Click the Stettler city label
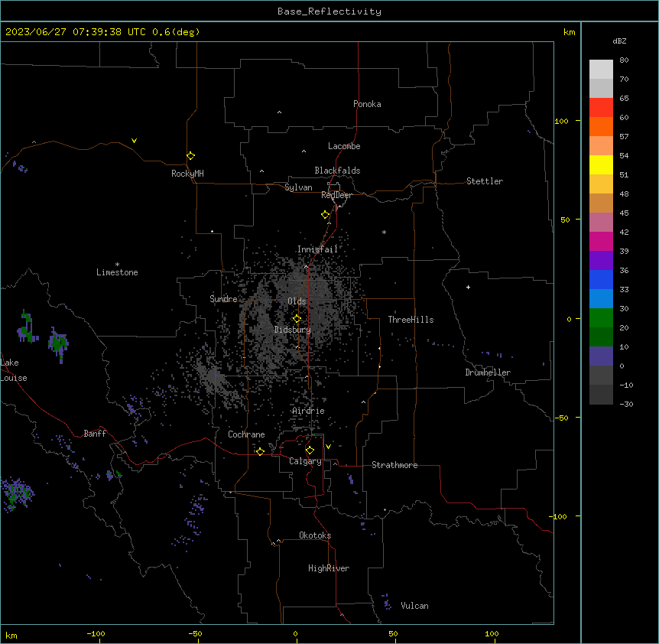Viewport: 659px width, 644px height. 485,181
